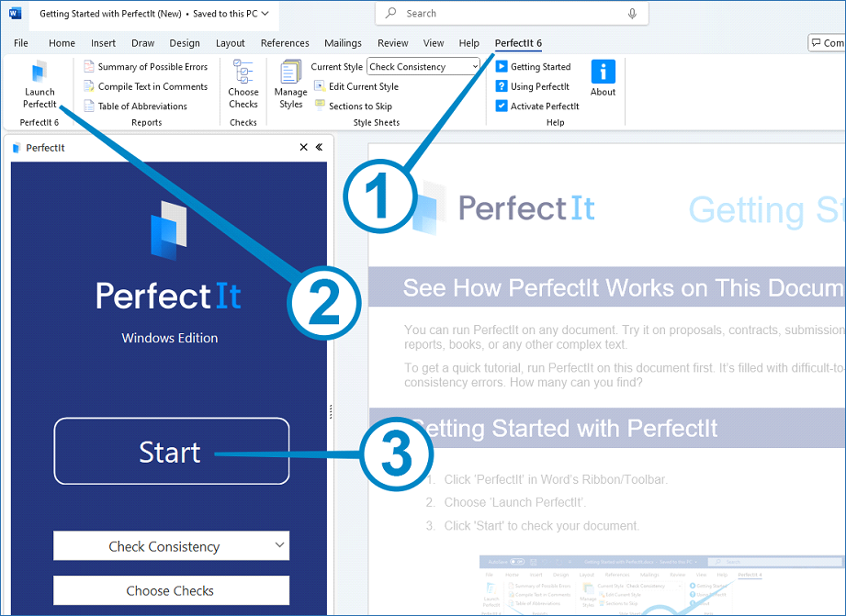Screen dimensions: 846x616
Task: Click Choose Checks button in panel
Action: click(171, 590)
